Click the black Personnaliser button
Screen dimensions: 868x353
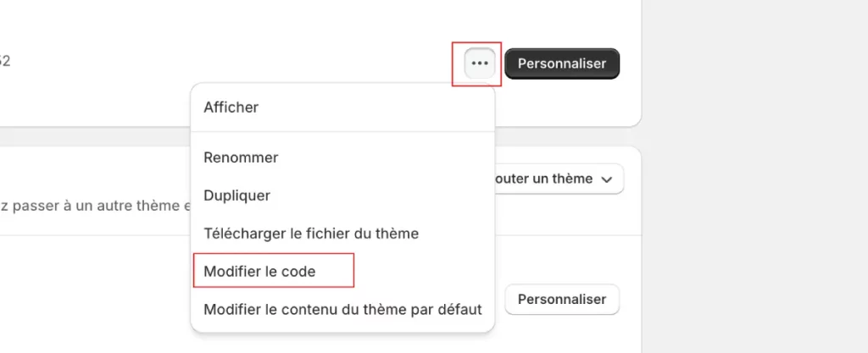(x=562, y=63)
